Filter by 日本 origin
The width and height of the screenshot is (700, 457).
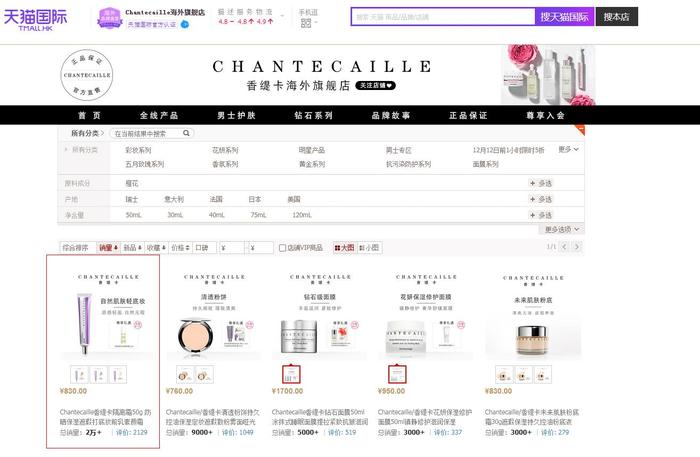(255, 199)
